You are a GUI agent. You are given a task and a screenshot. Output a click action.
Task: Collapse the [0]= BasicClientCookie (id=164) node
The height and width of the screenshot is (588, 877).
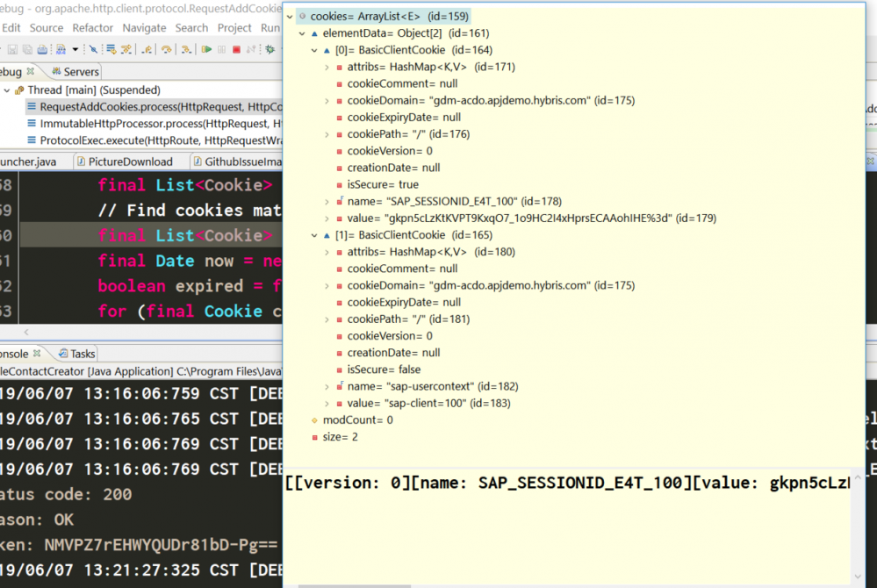coord(314,50)
